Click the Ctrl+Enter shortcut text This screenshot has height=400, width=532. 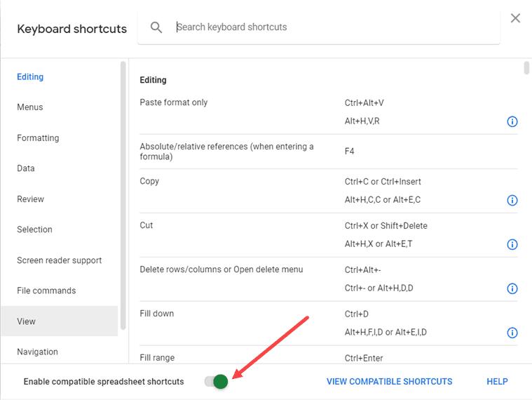click(364, 358)
